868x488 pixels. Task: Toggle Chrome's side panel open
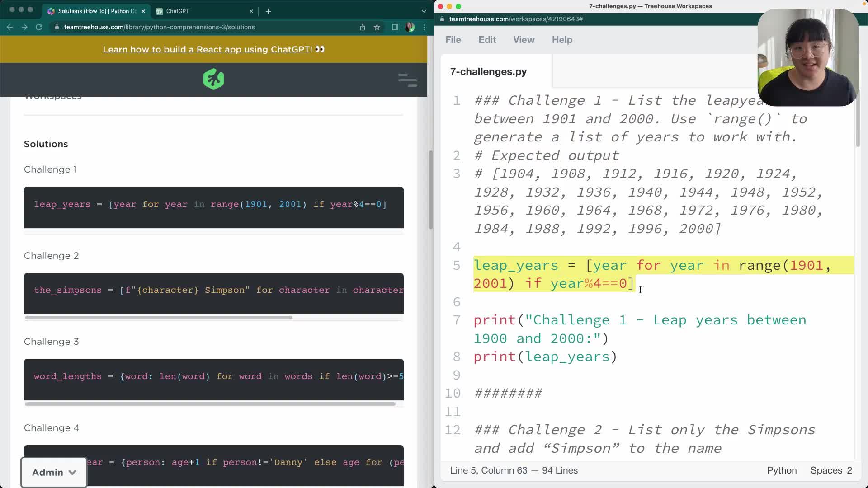(395, 27)
